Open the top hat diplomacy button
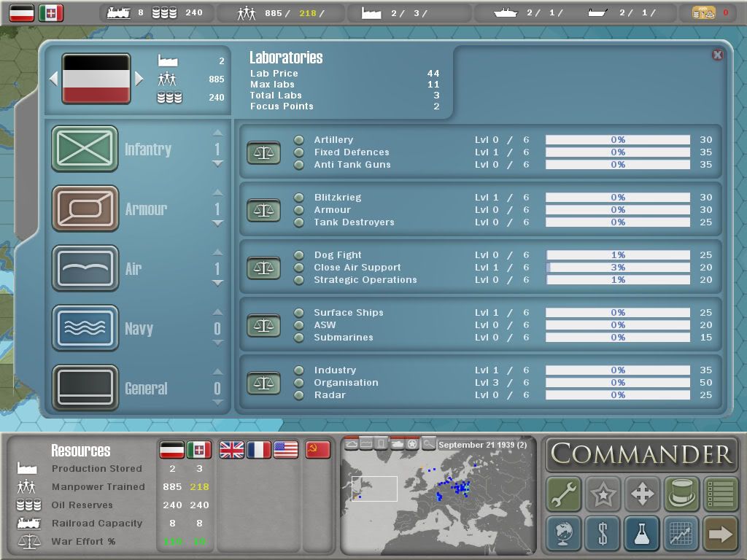 pyautogui.click(x=681, y=494)
